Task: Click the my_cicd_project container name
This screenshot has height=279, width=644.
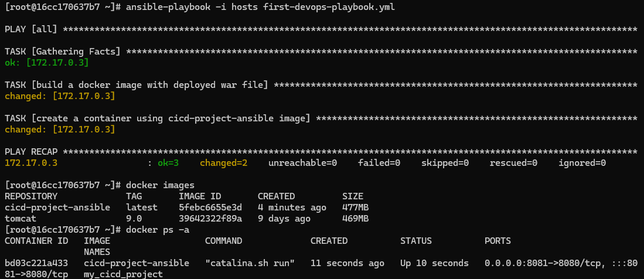Action: 123,274
